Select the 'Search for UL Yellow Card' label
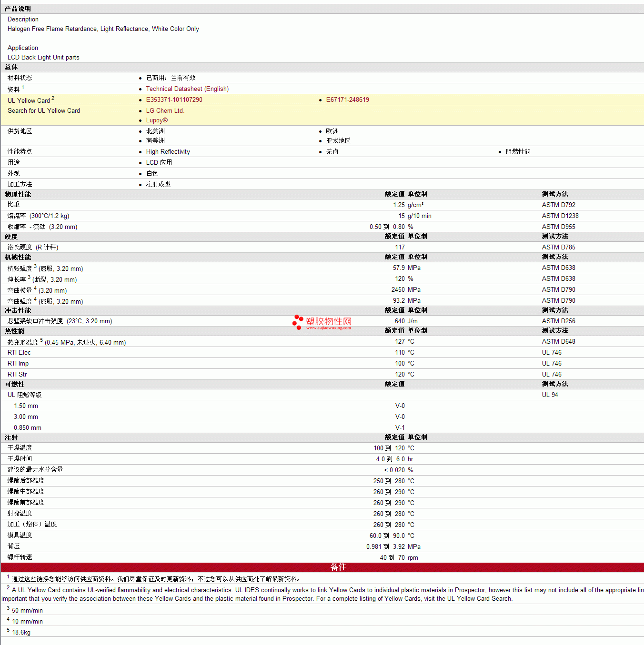644x645 pixels. click(44, 110)
